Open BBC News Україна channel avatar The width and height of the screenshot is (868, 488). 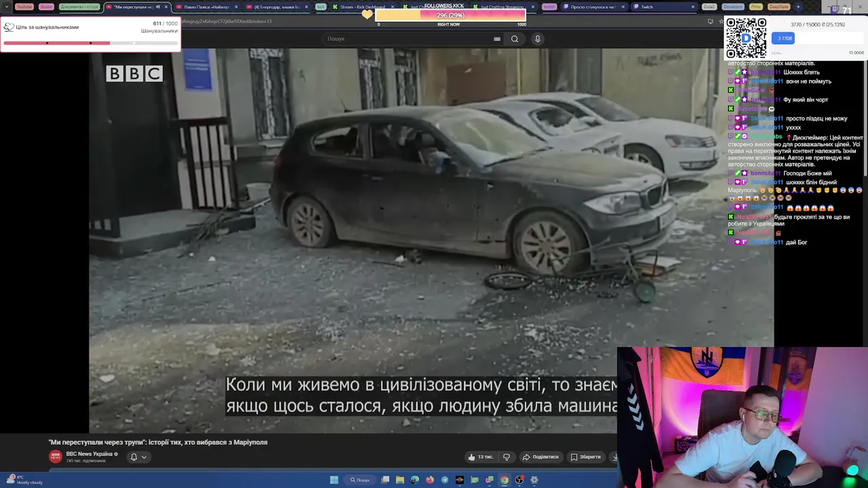coord(56,457)
